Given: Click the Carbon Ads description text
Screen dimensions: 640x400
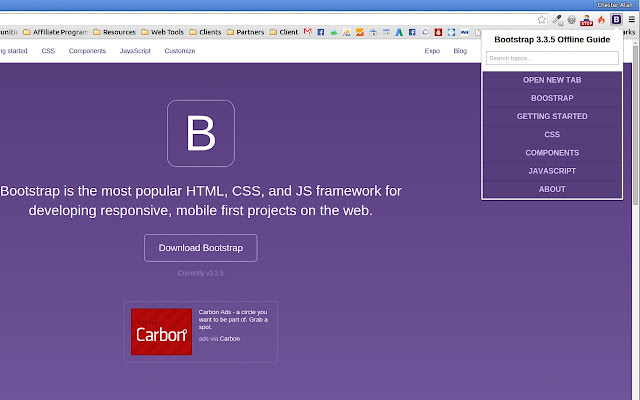Looking at the screenshot, I should [233, 320].
